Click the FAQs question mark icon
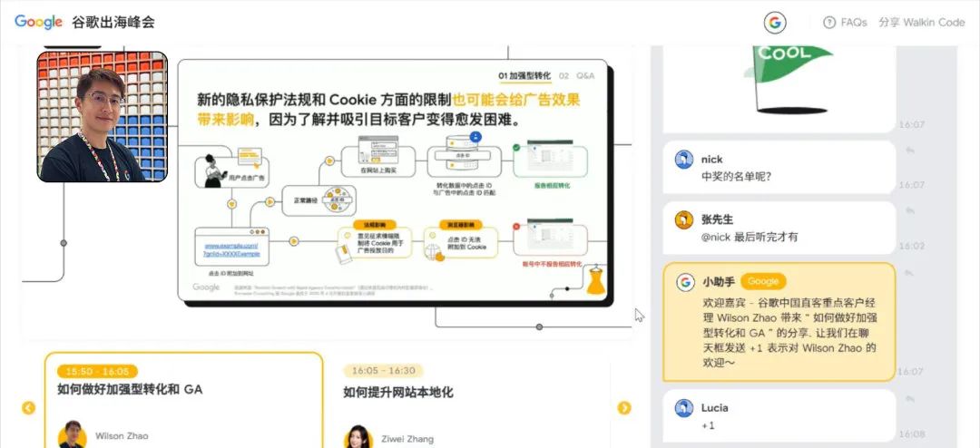Screen dimensions: 980x448 coord(829,23)
